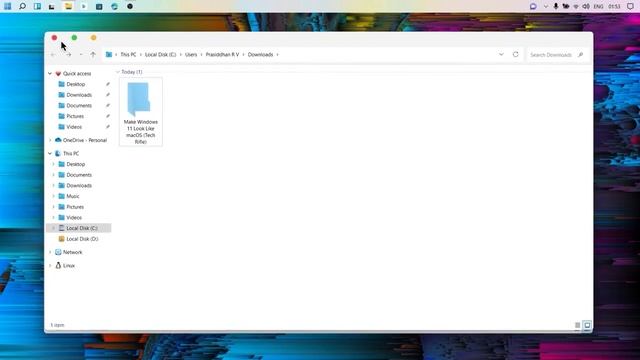This screenshot has width=640, height=360.
Task: Open the volume tray icon
Action: 586,6
